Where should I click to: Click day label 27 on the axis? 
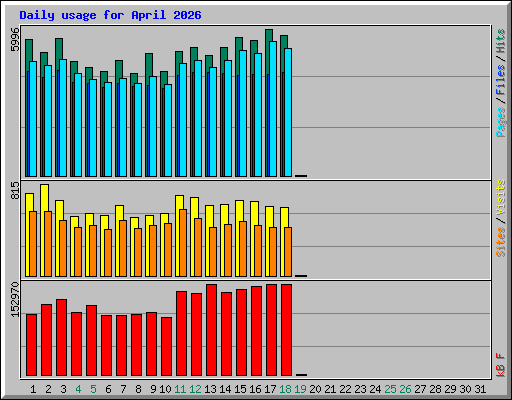[x=420, y=389]
